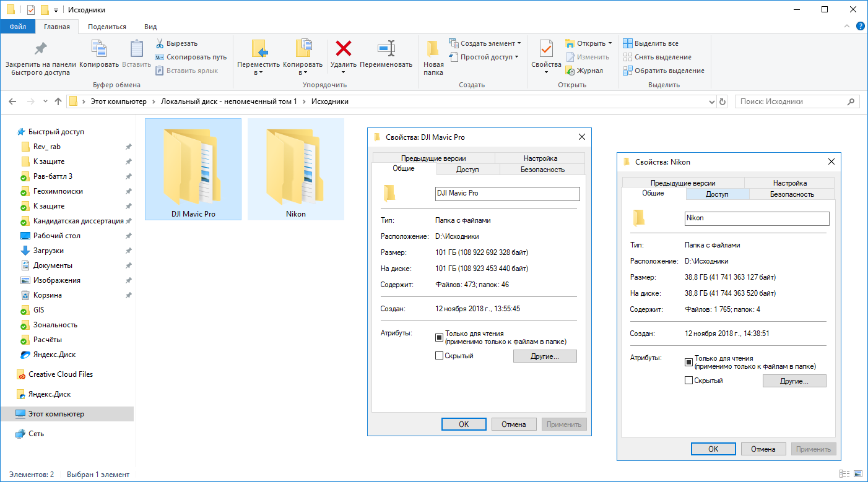868x482 pixels.
Task: Click OK in Nikon properties
Action: tap(713, 449)
